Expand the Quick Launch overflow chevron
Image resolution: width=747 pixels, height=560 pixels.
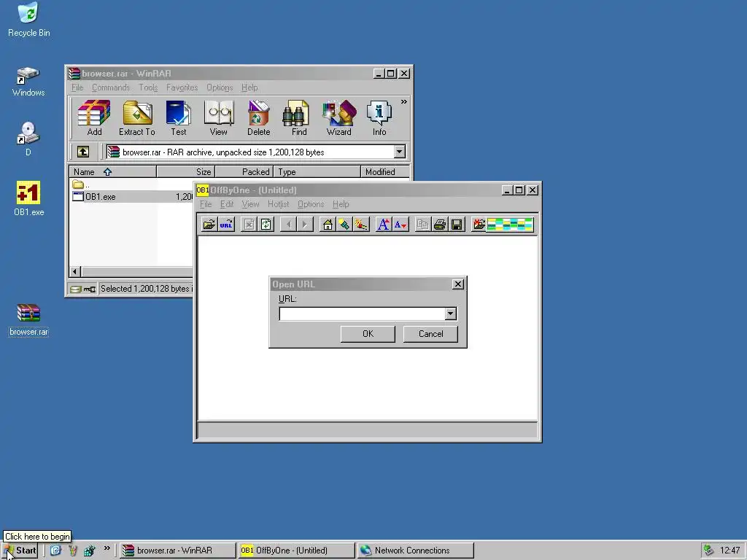107,548
